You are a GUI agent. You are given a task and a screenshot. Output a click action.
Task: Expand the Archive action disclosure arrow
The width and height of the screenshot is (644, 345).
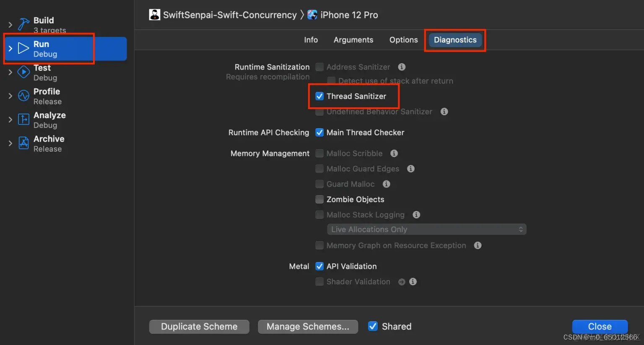pyautogui.click(x=10, y=143)
